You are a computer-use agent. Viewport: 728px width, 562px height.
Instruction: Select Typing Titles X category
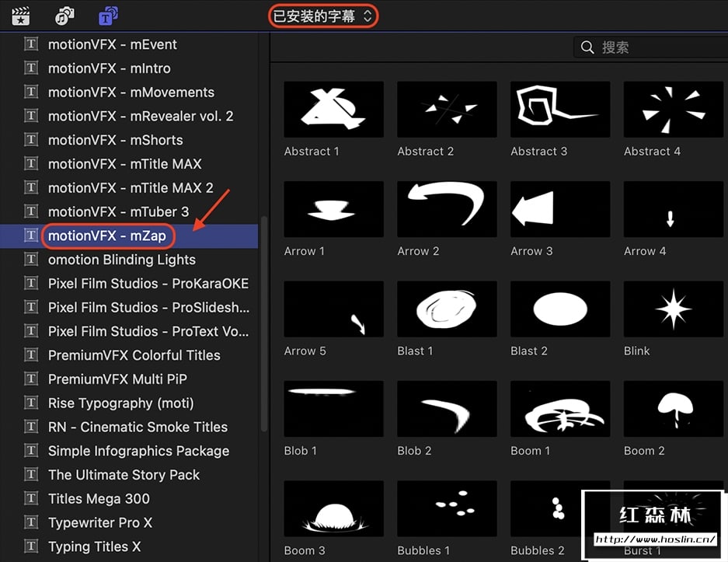129,546
